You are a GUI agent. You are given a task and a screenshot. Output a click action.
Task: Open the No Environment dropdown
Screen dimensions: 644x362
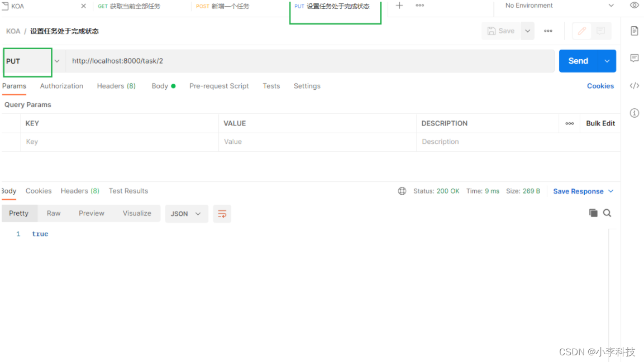click(x=559, y=6)
